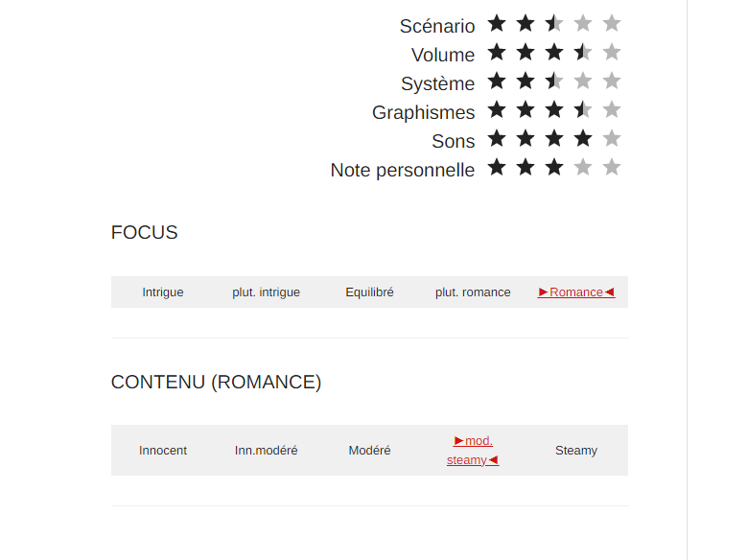Select the Innocent content option
Image resolution: width=747 pixels, height=560 pixels.
click(x=163, y=451)
